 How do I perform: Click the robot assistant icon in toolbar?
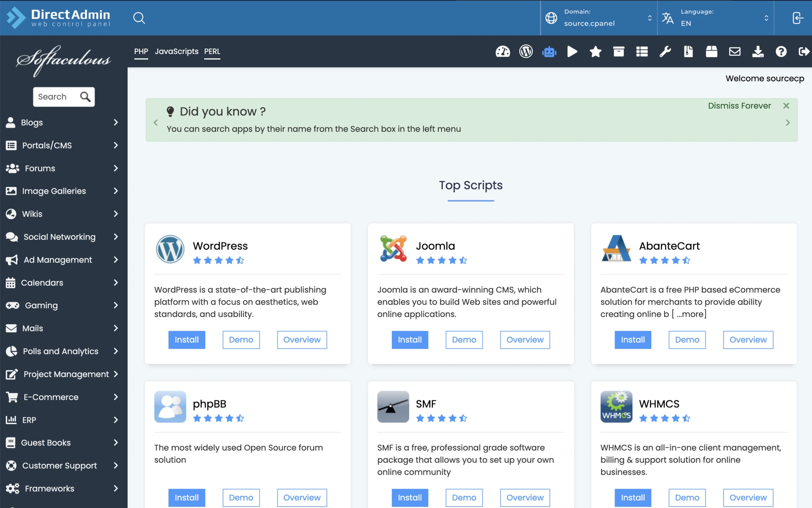(549, 52)
